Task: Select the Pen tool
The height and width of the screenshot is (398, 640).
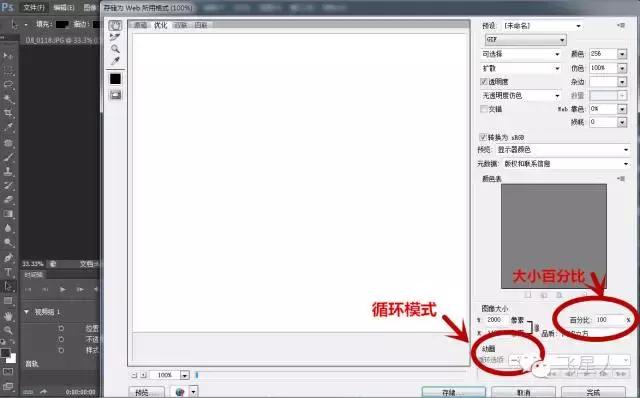Action: coord(8,258)
